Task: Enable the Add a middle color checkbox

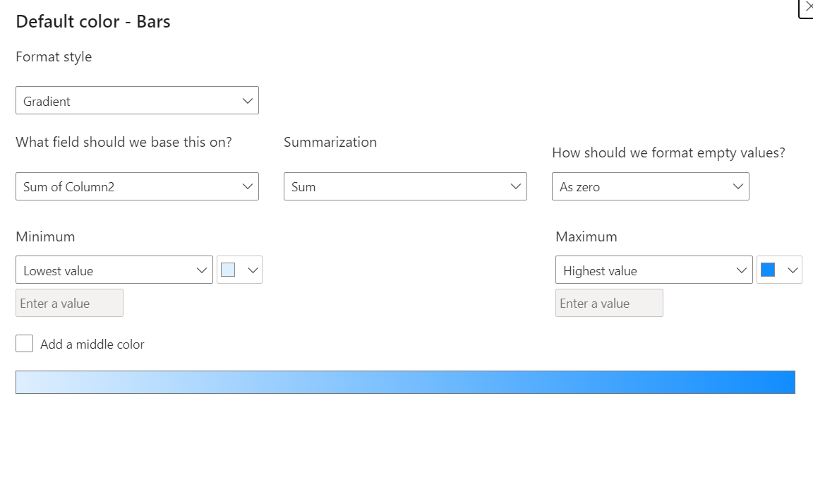Action: 25,344
